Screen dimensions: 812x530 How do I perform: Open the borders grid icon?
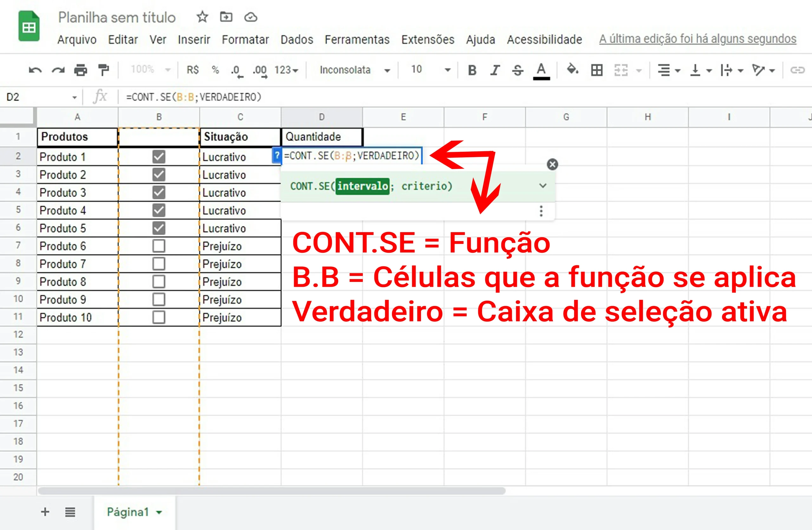[597, 70]
